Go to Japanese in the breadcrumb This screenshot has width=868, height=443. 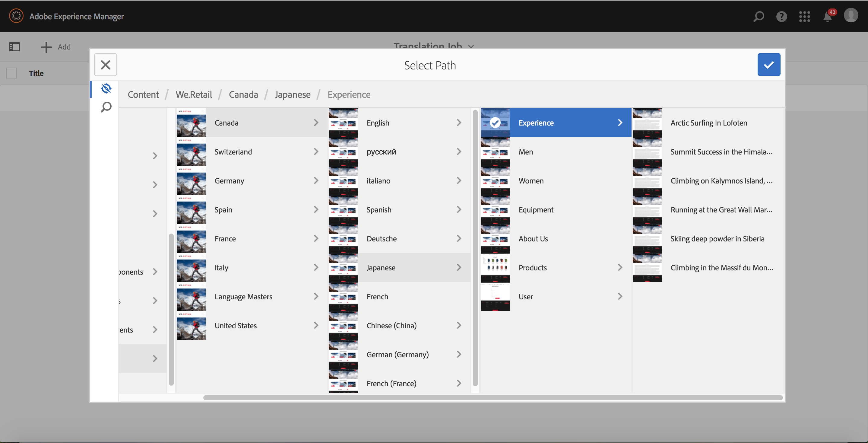coord(293,94)
